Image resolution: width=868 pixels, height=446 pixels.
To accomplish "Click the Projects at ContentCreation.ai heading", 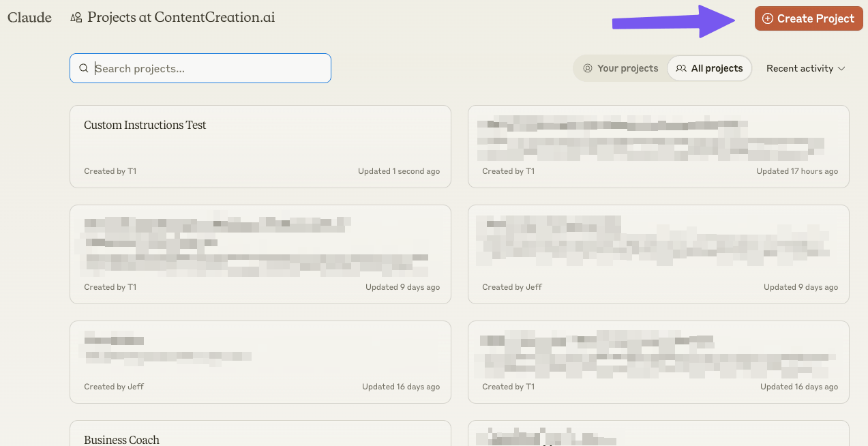I will pos(181,18).
